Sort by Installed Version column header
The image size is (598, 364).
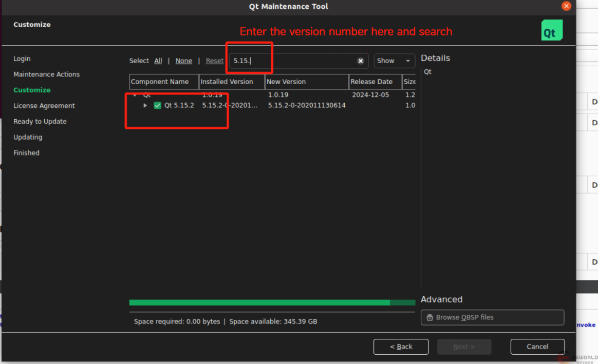[x=232, y=82]
